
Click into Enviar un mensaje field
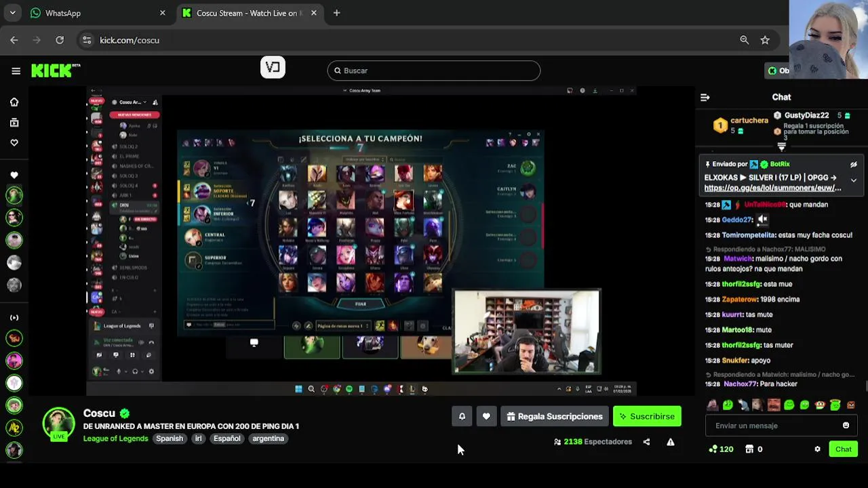pyautogui.click(x=773, y=426)
